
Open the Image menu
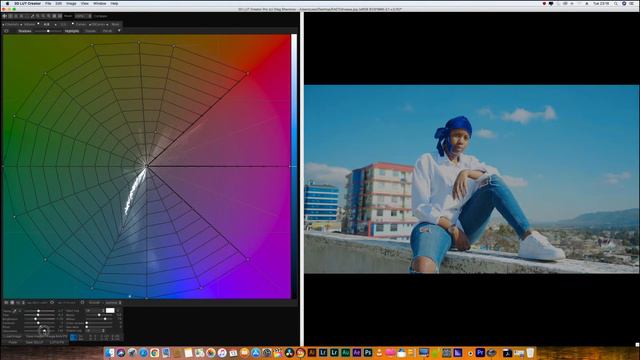71,3
